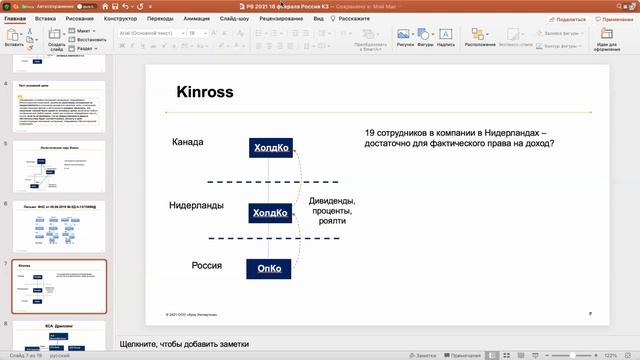Image resolution: width=640 pixels, height=360 pixels.
Task: Toggle the Примечания button in status bar
Action: (x=462, y=356)
